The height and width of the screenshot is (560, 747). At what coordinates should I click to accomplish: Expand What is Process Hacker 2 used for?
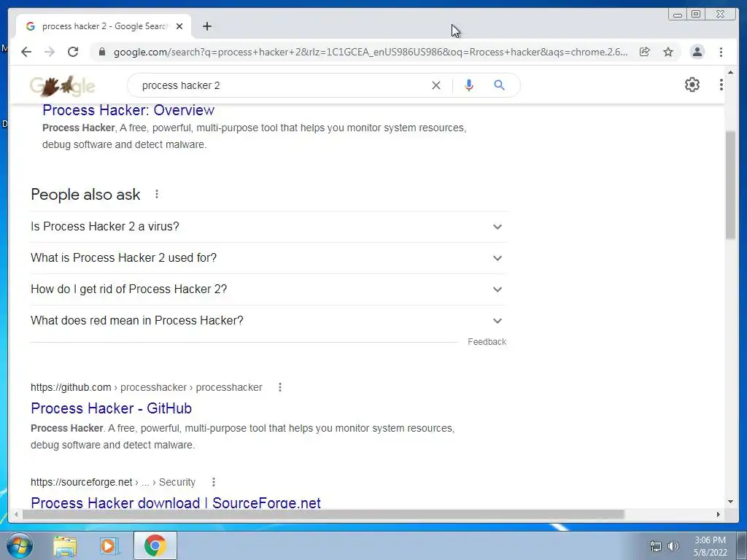point(268,258)
